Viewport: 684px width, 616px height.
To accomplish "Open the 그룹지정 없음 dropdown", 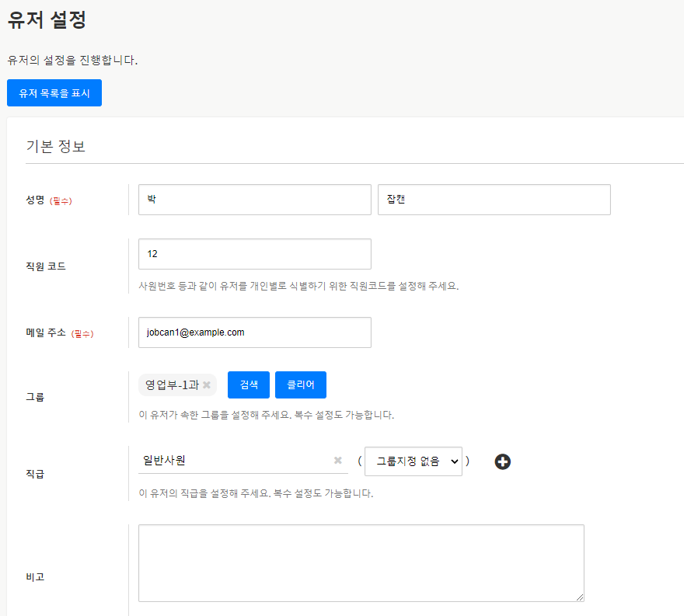I will click(x=413, y=461).
